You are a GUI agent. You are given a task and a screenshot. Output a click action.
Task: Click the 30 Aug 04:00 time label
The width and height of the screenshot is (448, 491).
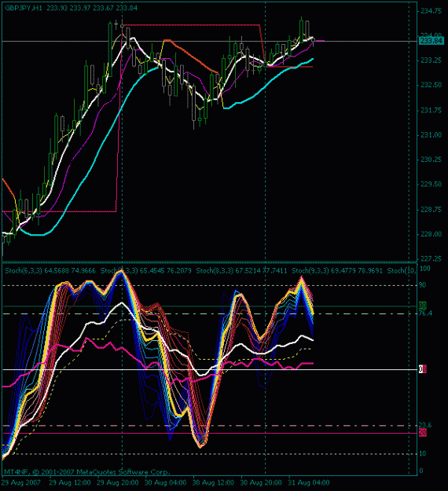[166, 483]
